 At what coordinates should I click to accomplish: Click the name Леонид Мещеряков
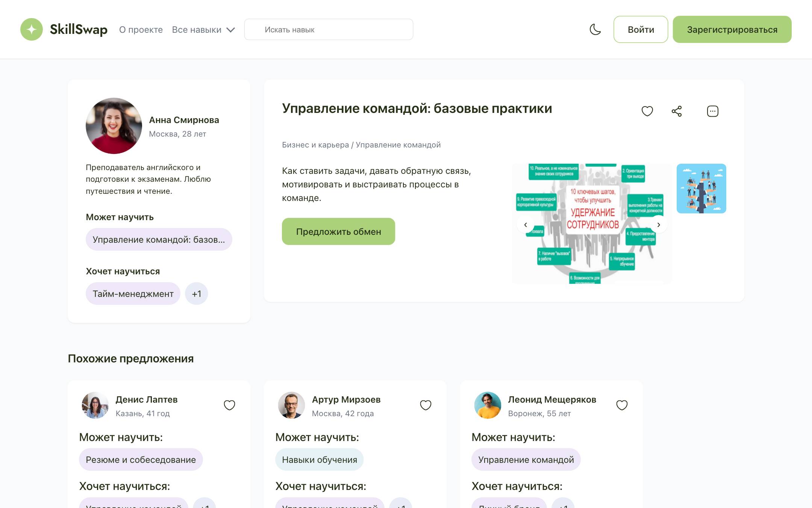(x=552, y=400)
